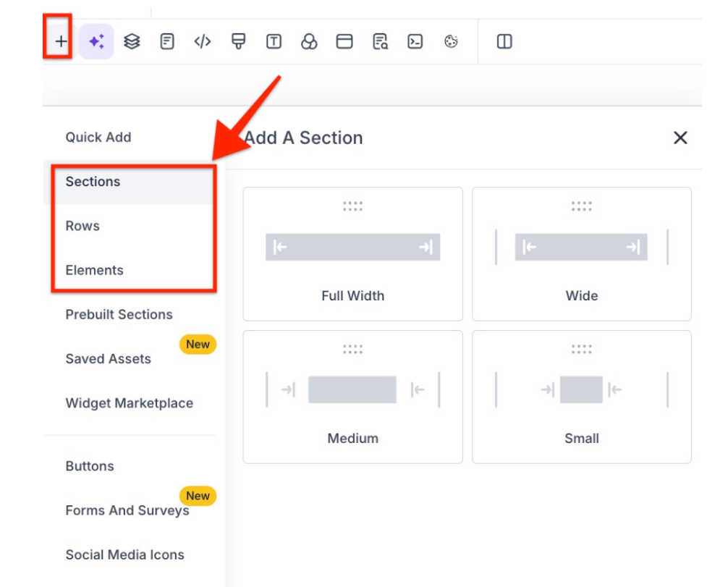Click the typography T icon
The height and width of the screenshot is (587, 728).
point(274,42)
